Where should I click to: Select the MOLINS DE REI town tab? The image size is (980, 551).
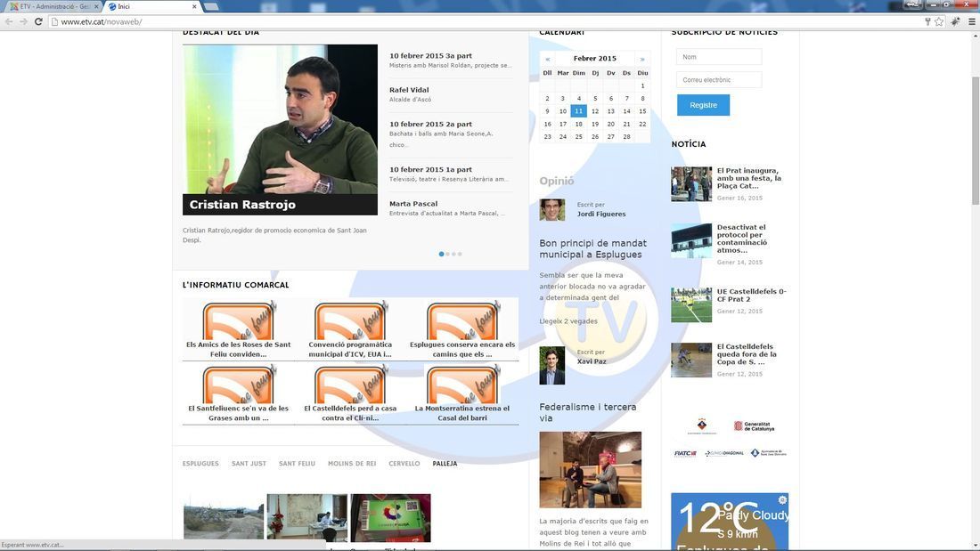click(352, 464)
